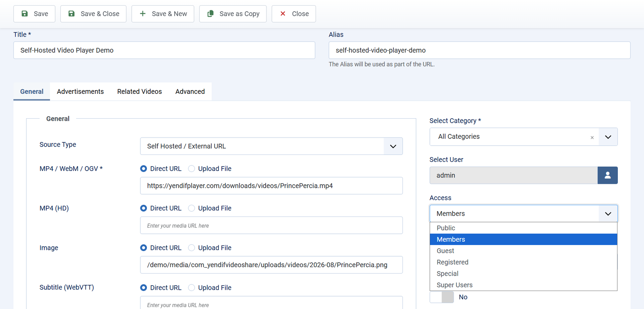Viewport: 644px width, 309px height.
Task: Open the Related Videos tab
Action: tap(140, 92)
